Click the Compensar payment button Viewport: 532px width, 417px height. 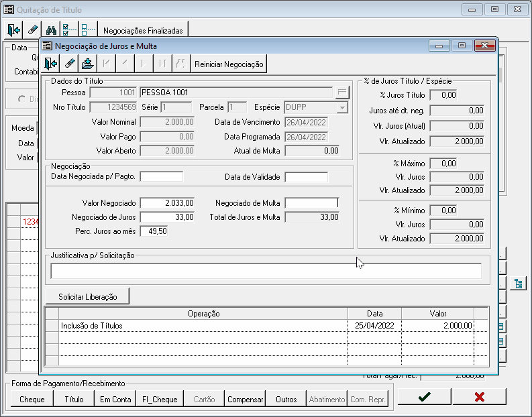245,399
